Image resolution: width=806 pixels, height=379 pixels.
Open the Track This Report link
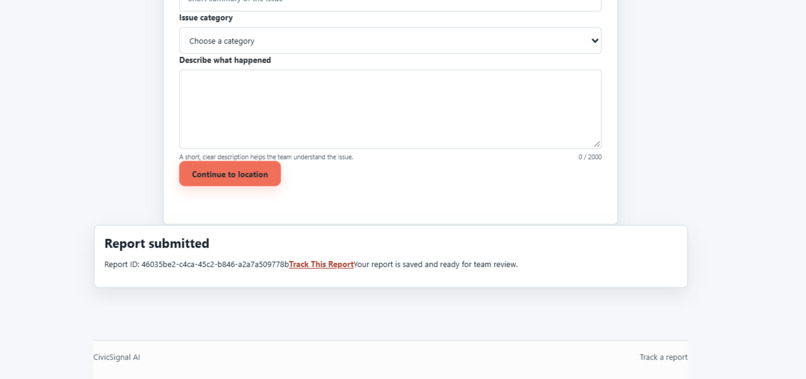click(321, 264)
